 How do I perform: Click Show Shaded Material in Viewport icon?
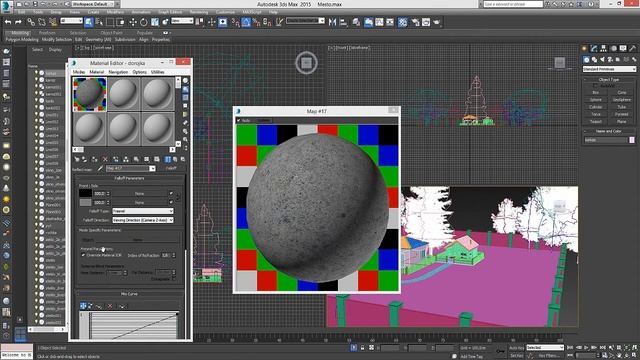(157, 159)
